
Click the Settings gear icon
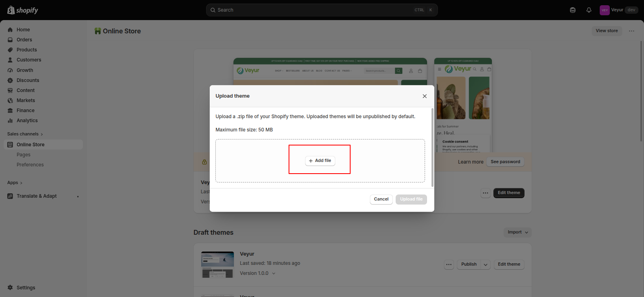10,288
